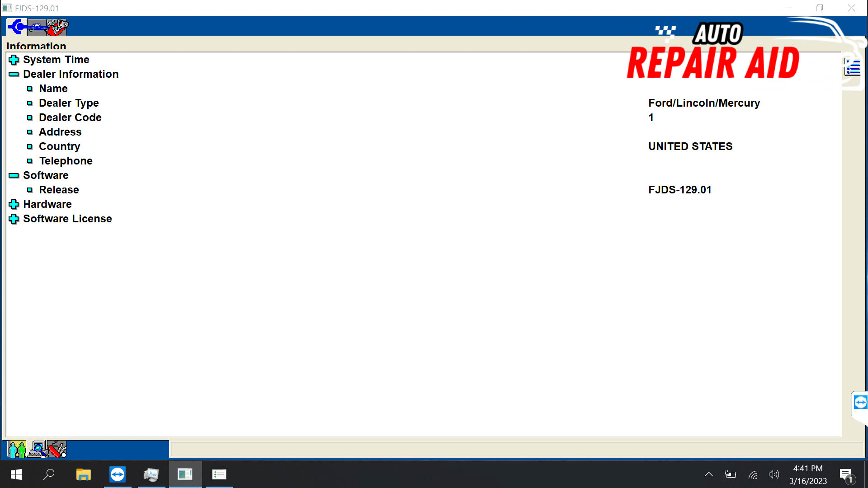
Task: Expand the System Time tree item
Action: click(14, 60)
